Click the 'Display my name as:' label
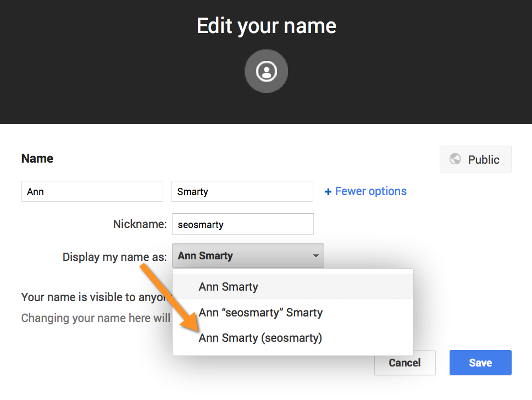 point(114,257)
